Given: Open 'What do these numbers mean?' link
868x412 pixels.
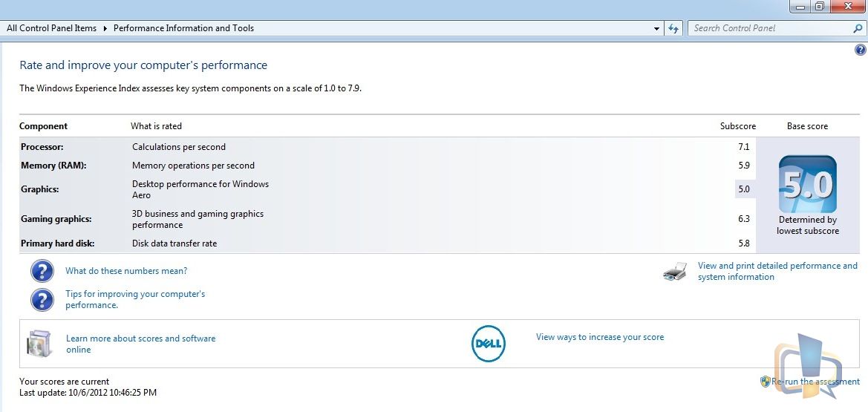Looking at the screenshot, I should 126,271.
